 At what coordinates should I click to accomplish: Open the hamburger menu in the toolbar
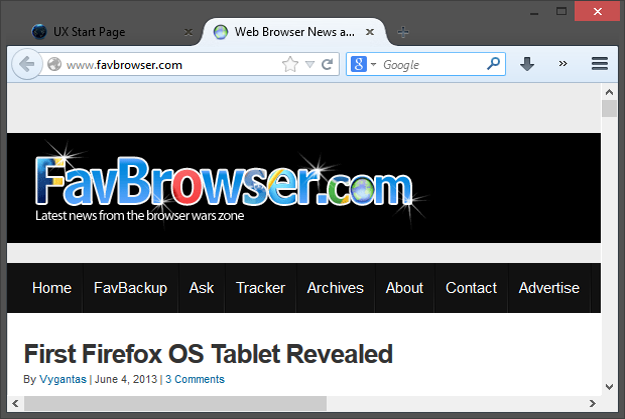tap(600, 64)
